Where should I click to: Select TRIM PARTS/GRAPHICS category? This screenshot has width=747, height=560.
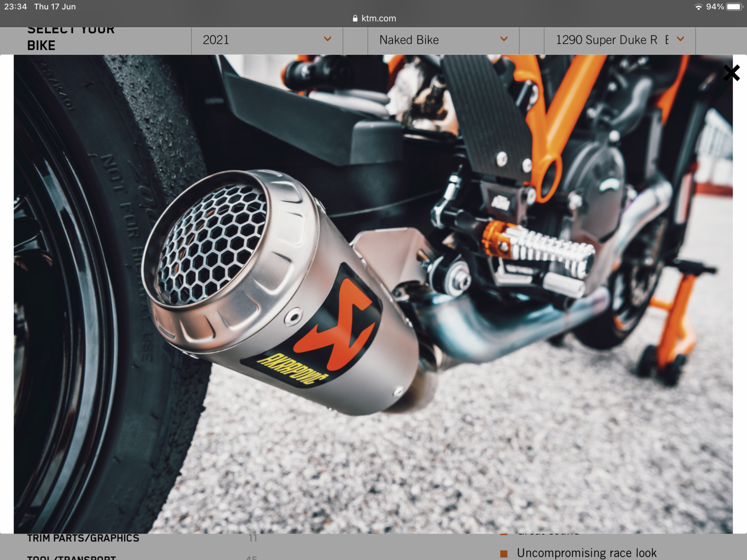pyautogui.click(x=83, y=539)
